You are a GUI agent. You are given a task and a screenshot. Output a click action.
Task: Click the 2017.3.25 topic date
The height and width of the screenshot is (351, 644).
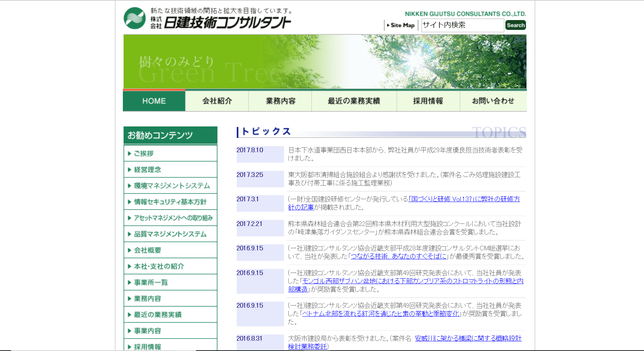tap(250, 175)
